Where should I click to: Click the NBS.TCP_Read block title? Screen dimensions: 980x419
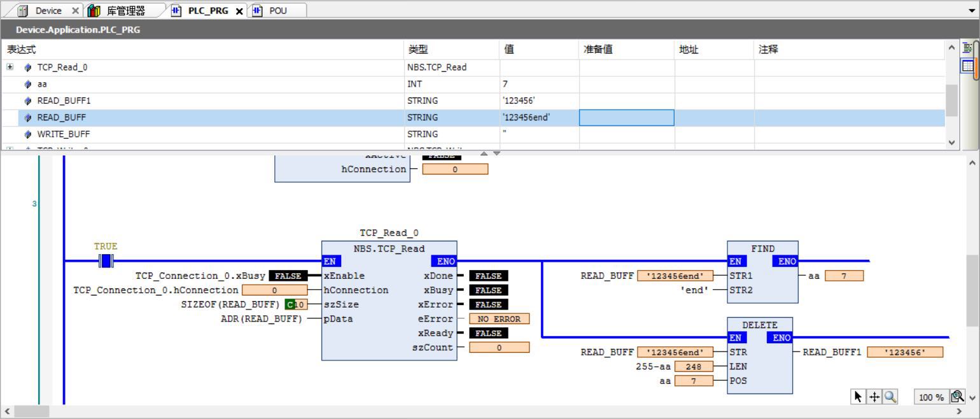(389, 249)
